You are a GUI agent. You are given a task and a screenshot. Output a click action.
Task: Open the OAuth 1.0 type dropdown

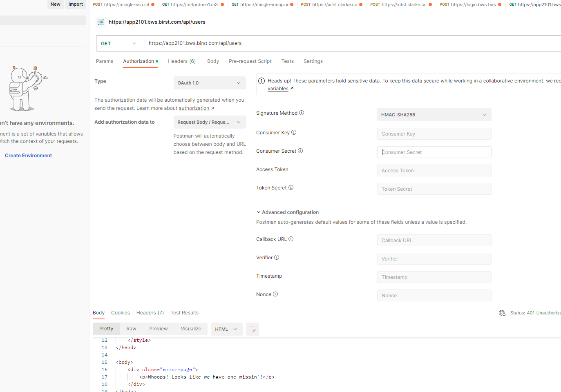(210, 83)
